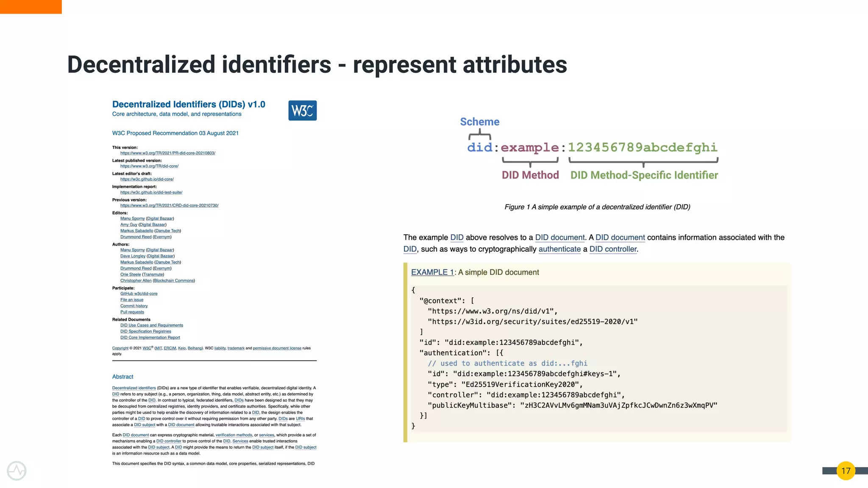The width and height of the screenshot is (868, 488).
Task: Click the w3id.org ed25519-2020 context line in code
Action: (x=533, y=322)
